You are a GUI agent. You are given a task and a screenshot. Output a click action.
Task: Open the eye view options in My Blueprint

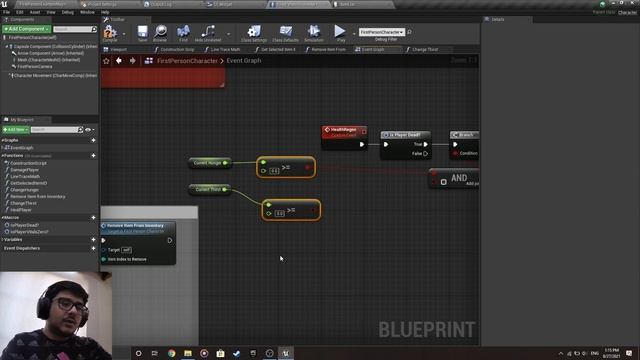(88, 130)
